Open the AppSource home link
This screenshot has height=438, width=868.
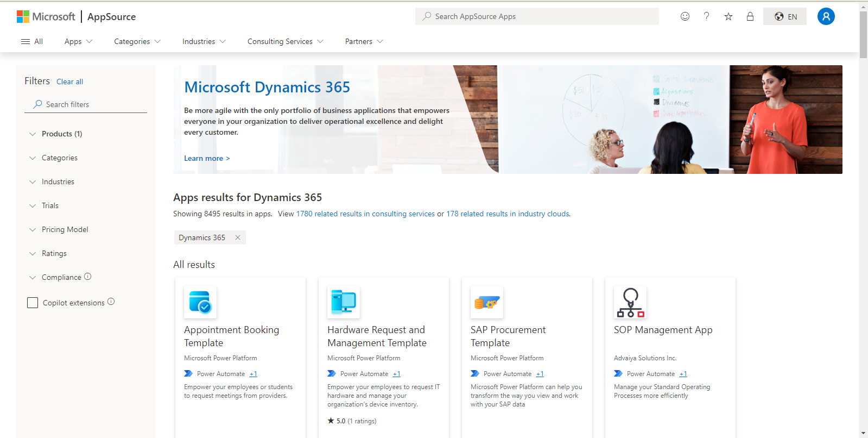[112, 17]
